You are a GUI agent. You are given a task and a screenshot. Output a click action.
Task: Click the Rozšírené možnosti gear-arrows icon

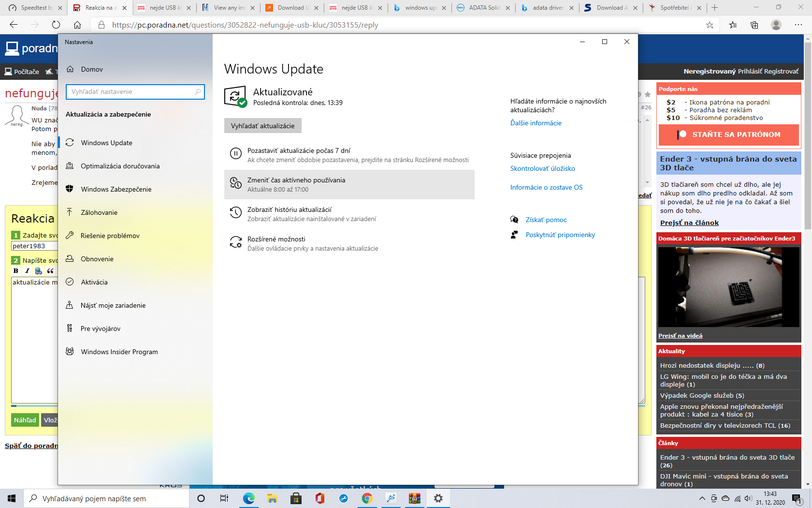(235, 242)
